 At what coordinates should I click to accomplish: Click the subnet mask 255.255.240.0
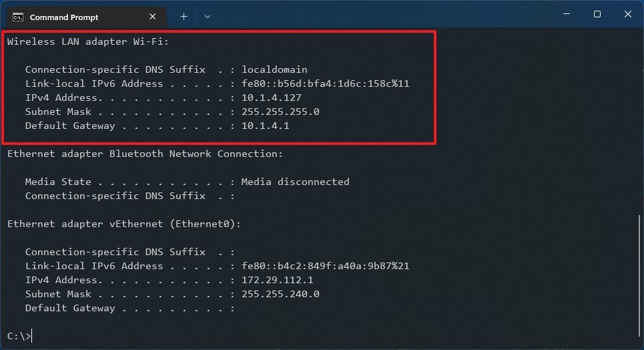click(280, 294)
